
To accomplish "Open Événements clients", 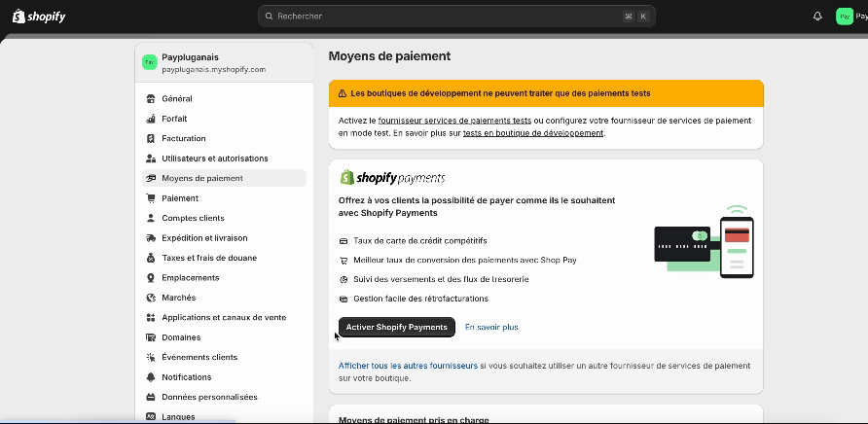I will tap(224, 358).
